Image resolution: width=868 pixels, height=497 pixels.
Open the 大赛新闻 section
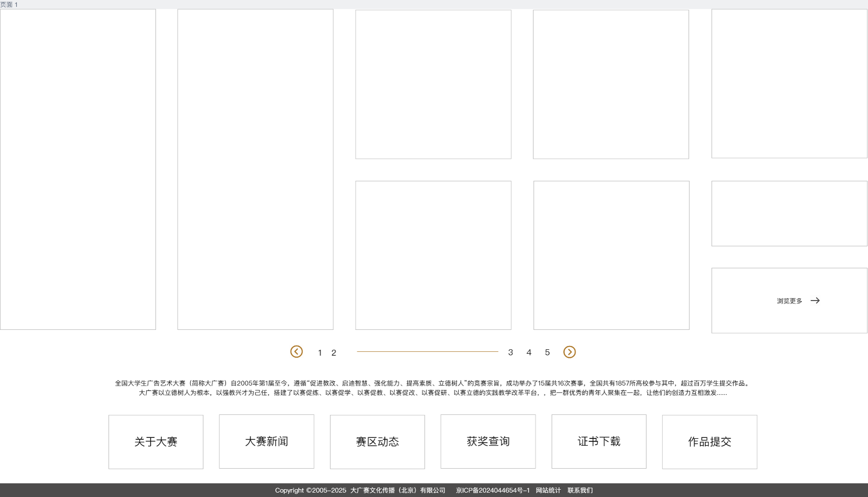point(266,442)
